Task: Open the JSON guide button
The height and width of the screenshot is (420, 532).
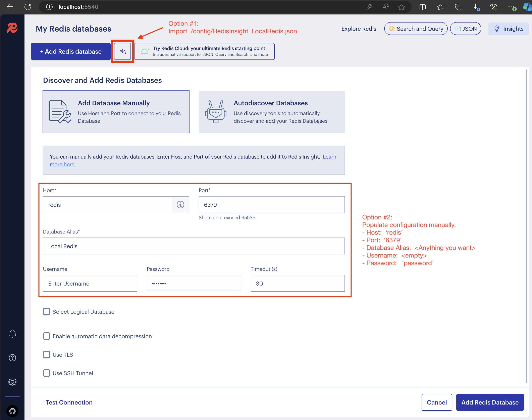Action: click(x=466, y=29)
